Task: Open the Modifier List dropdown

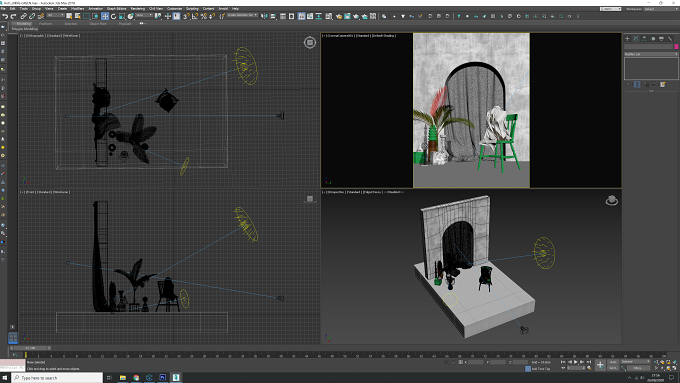Action: (651, 54)
